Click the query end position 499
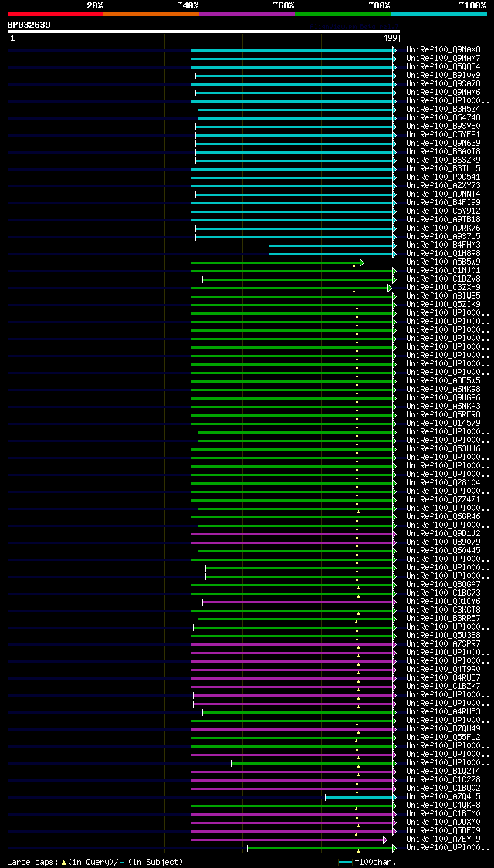The height and width of the screenshot is (868, 494). click(x=391, y=39)
